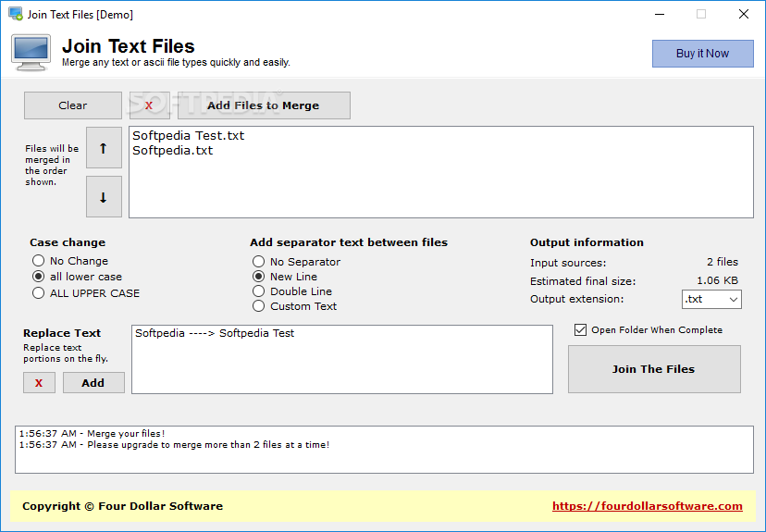The height and width of the screenshot is (532, 766).
Task: Select Softpedia.txt in file list
Action: 172,150
